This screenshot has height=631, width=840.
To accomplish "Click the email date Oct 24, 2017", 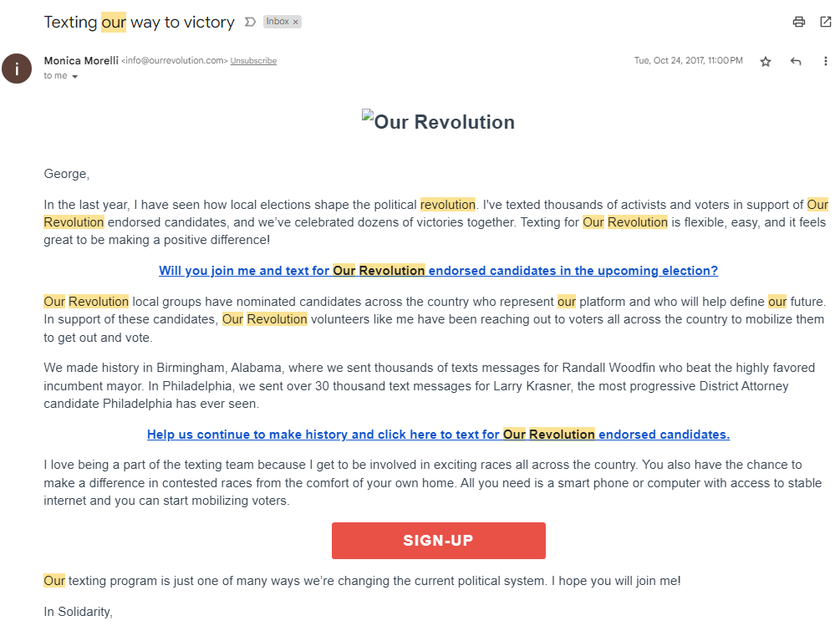I will tap(688, 61).
